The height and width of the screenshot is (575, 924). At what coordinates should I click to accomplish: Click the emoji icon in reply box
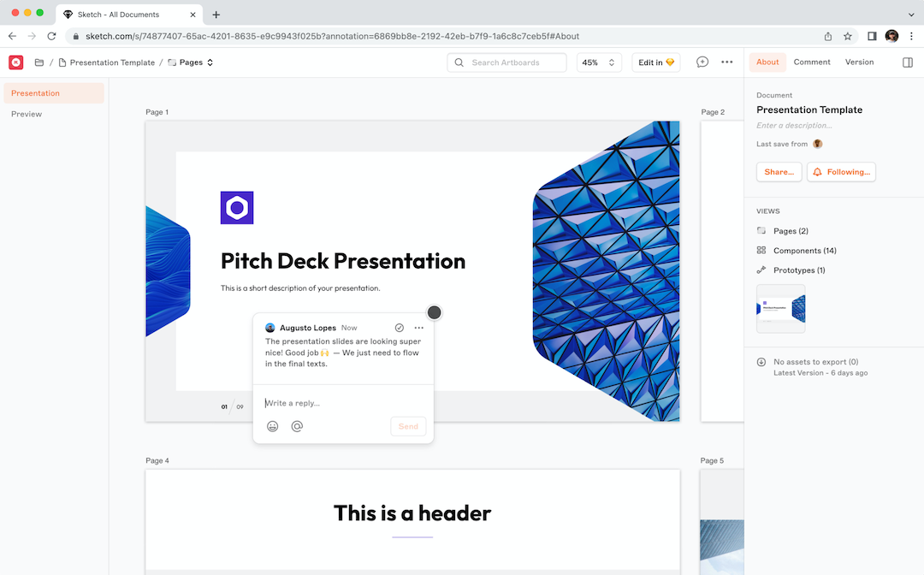click(273, 426)
